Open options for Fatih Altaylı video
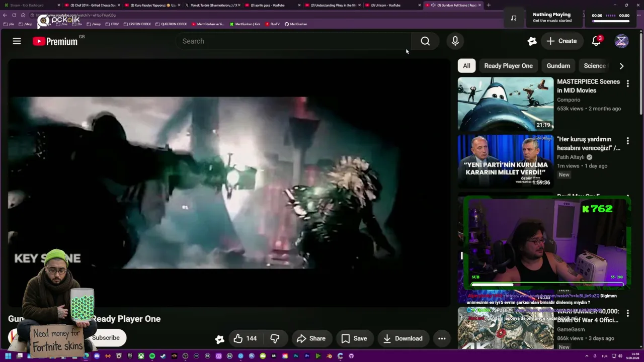644x362 pixels. (627, 141)
